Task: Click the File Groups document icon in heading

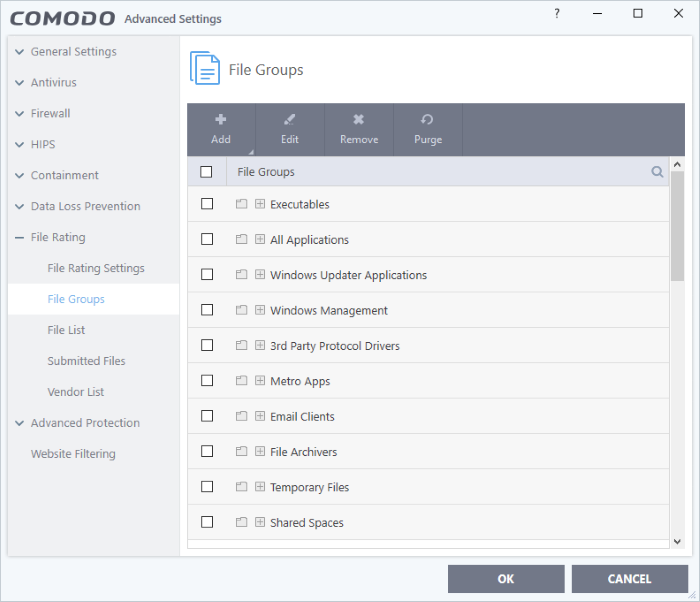Action: coord(205,68)
